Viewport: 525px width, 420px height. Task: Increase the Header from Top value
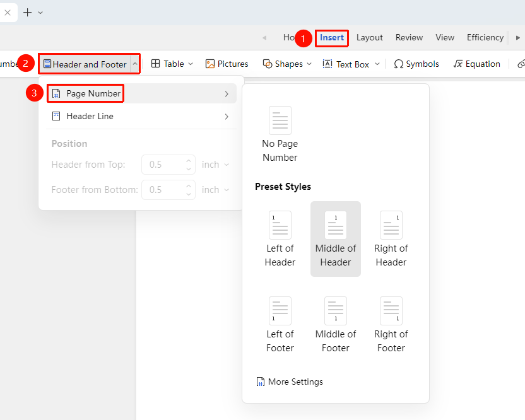(x=189, y=161)
